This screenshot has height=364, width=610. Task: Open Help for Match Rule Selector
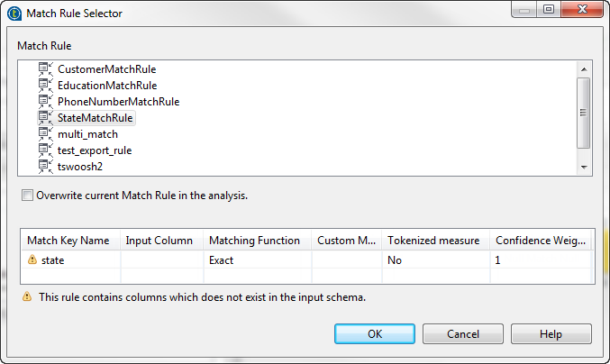click(551, 333)
